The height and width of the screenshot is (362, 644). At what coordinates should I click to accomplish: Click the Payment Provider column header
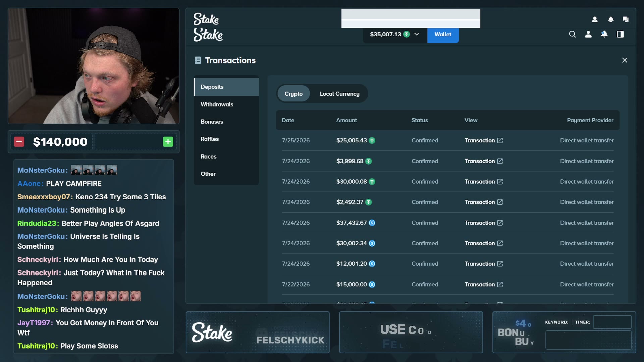(x=590, y=120)
